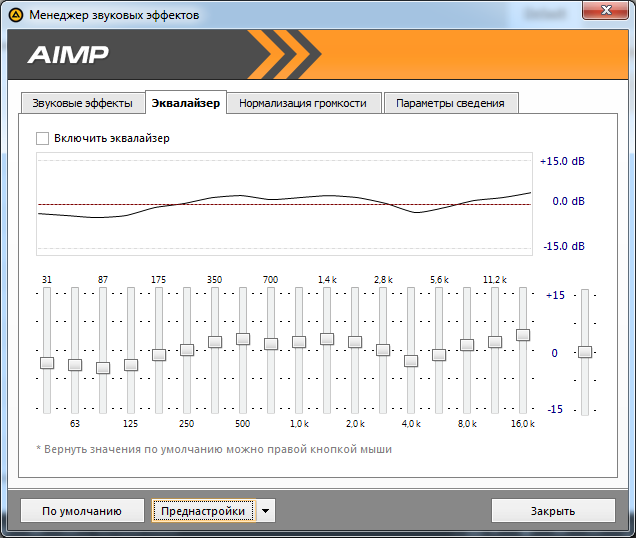Expand the Преднастройки dropdown arrow
Screen dimensions: 636x538
pos(266,511)
